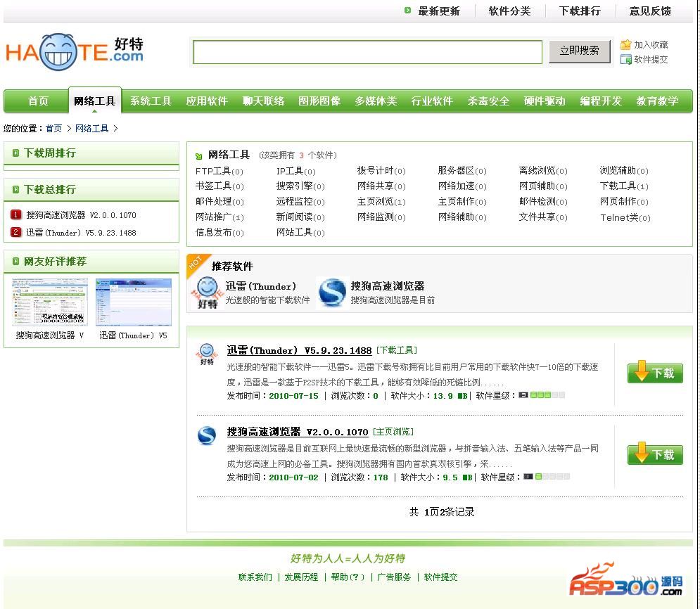Click the green 最新更新 arrow icon
This screenshot has width=700, height=609.
(x=407, y=11)
